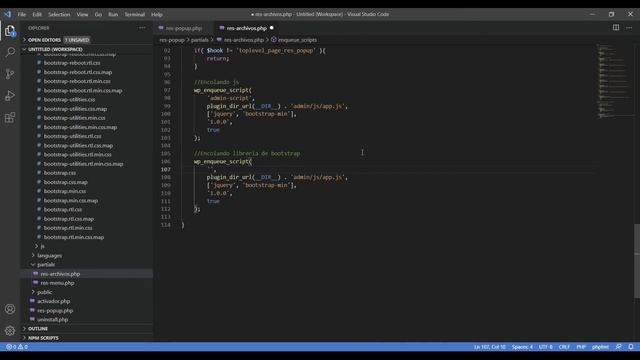640x360 pixels.
Task: Open the View menu
Action: [x=82, y=14]
